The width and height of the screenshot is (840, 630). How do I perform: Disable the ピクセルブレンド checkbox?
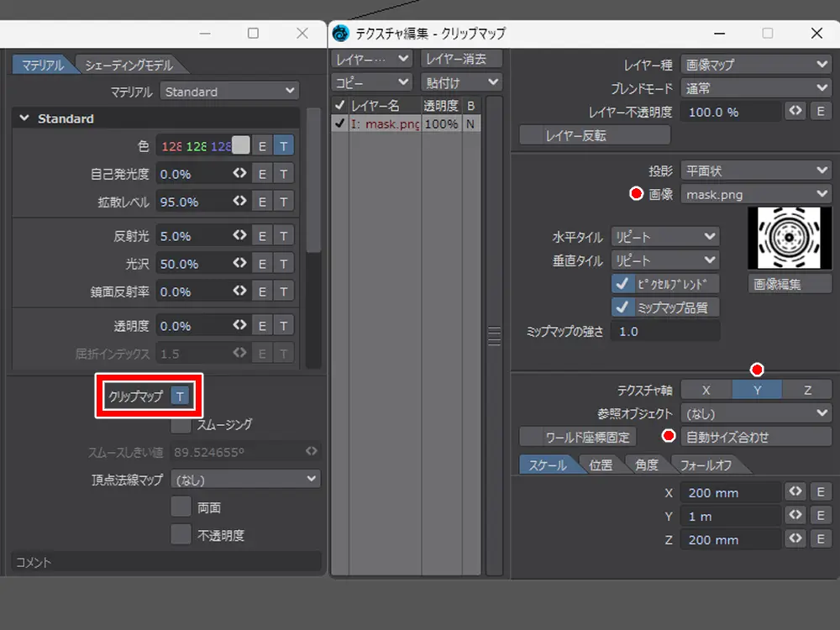pyautogui.click(x=622, y=284)
